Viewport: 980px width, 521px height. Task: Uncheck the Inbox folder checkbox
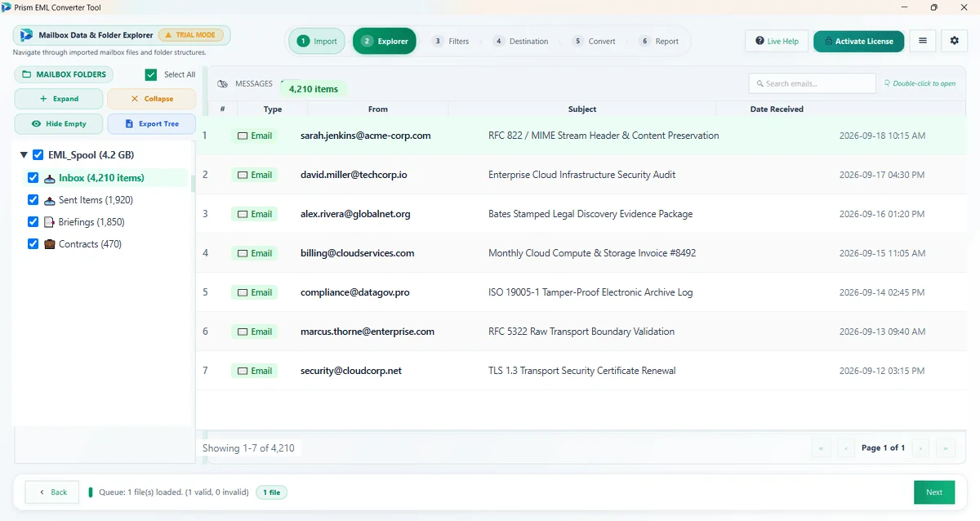click(x=33, y=178)
